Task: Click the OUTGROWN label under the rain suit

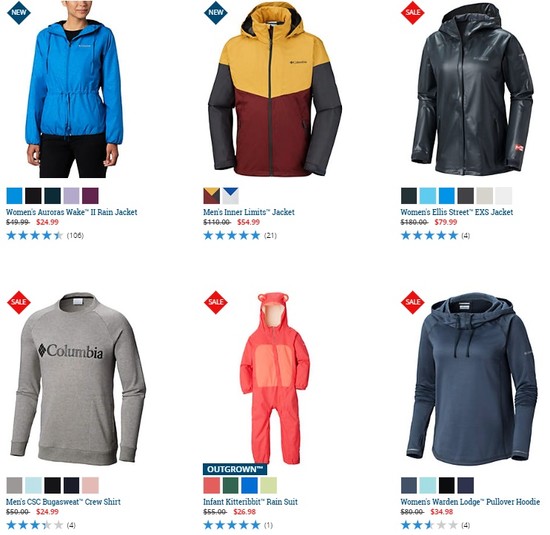Action: [x=235, y=469]
